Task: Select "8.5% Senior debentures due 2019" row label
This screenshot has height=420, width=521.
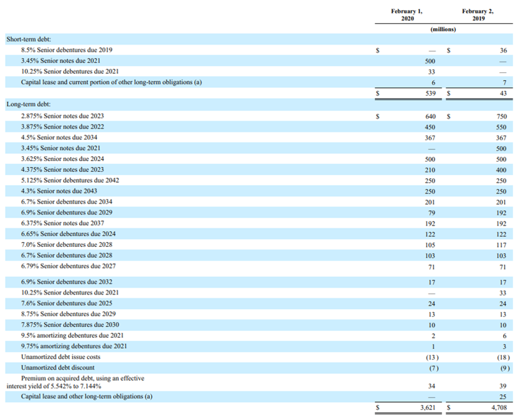Action: pyautogui.click(x=67, y=50)
